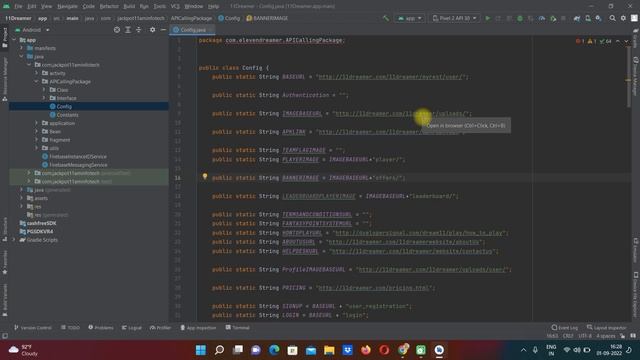Collapse the app module node
This screenshot has height=360, width=640.
14,40
